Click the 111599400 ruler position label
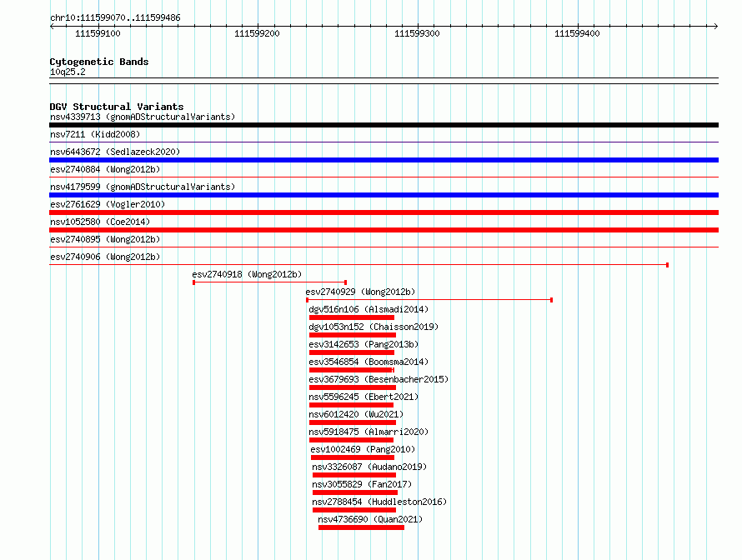 click(x=577, y=33)
